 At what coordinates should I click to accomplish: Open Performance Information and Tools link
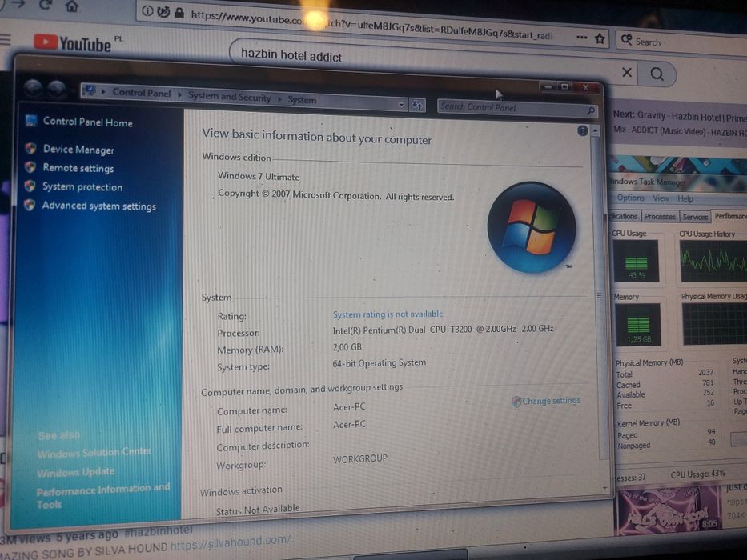[103, 496]
